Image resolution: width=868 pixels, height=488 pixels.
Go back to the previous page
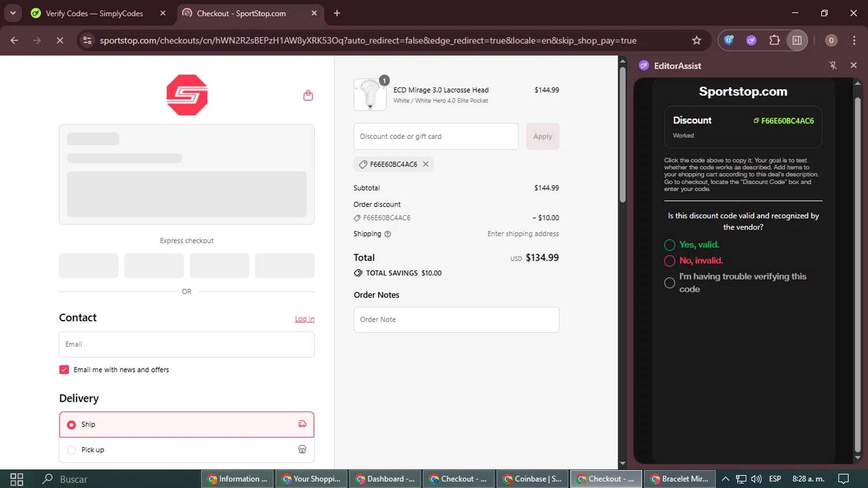coord(14,41)
